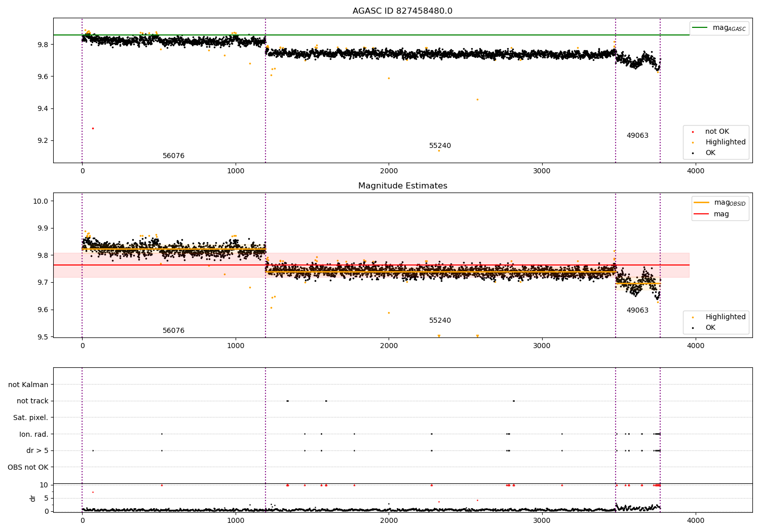The image size is (760, 532).
Task: Click the 9.4 y-tick of the top plot
Action: click(43, 109)
